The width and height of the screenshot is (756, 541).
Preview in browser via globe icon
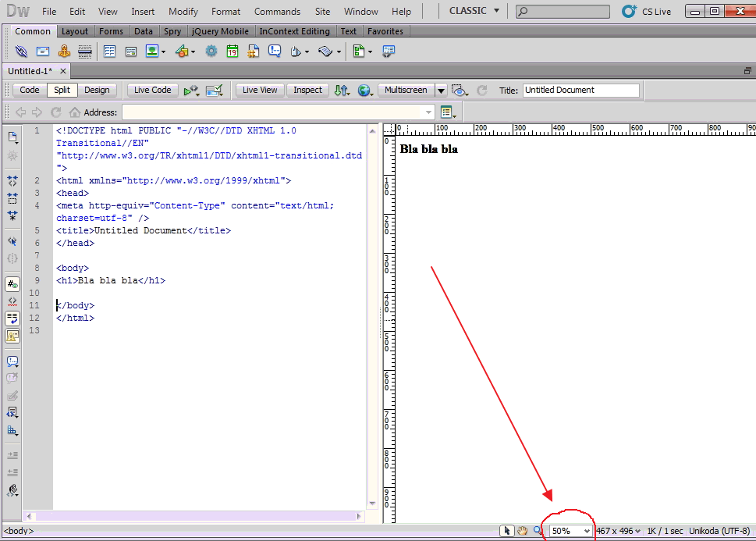pyautogui.click(x=364, y=91)
